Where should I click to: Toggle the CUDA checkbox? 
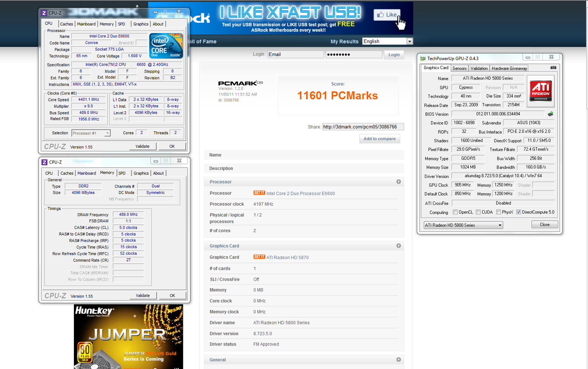point(478,212)
